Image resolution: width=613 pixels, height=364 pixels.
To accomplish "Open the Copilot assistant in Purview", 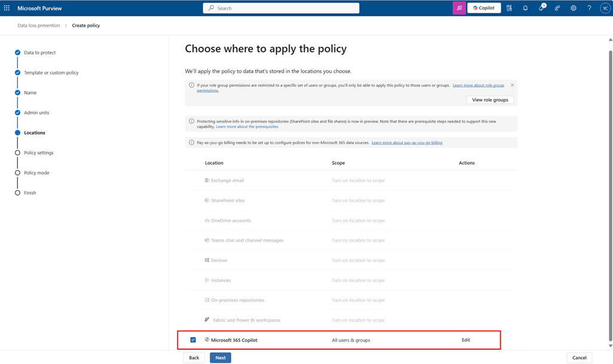I will [484, 8].
